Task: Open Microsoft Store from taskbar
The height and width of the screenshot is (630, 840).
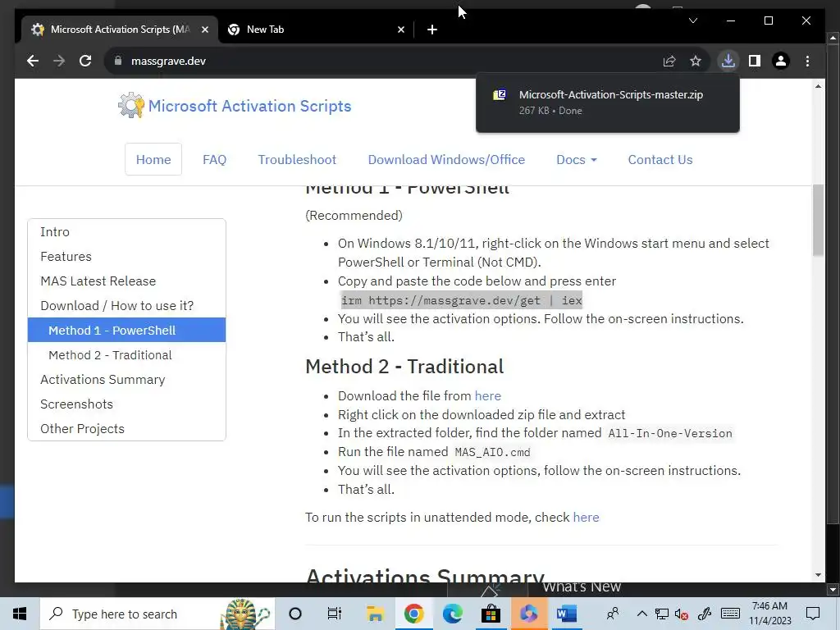Action: click(491, 614)
